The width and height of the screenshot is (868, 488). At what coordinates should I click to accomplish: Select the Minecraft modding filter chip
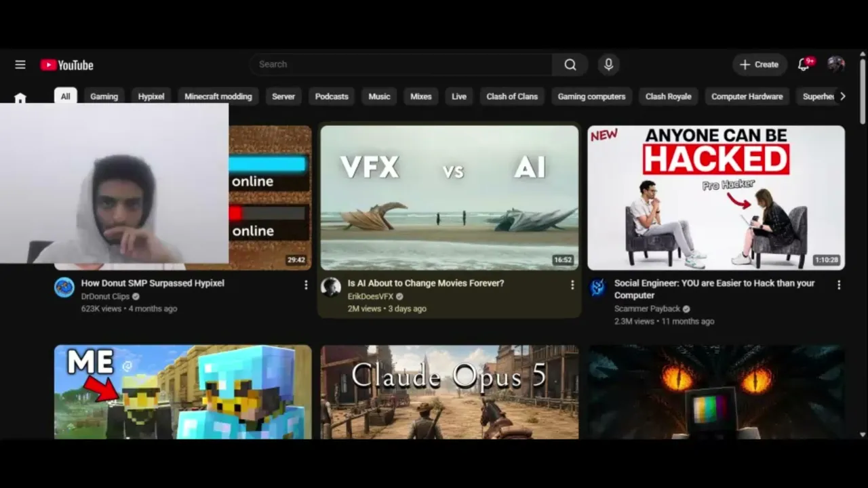point(218,96)
